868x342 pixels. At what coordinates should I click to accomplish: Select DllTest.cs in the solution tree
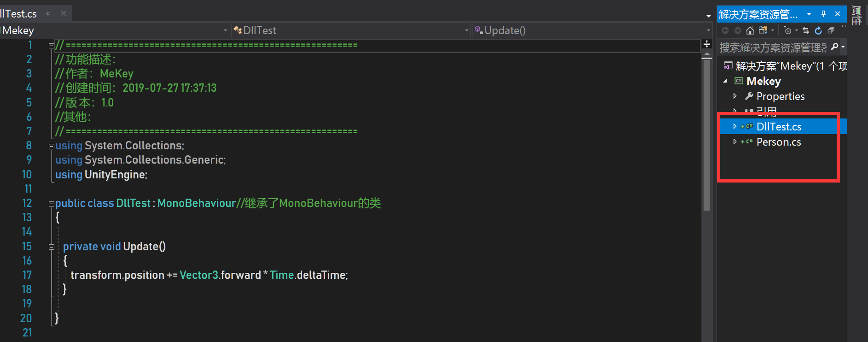(x=779, y=126)
